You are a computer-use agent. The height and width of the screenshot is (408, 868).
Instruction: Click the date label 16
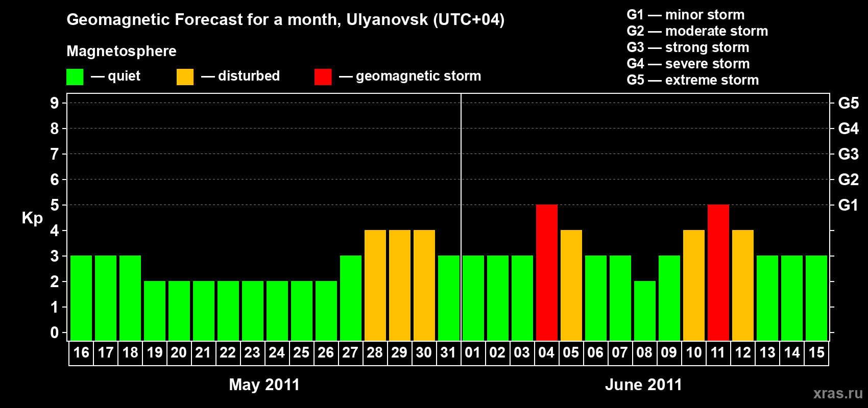pyautogui.click(x=81, y=352)
